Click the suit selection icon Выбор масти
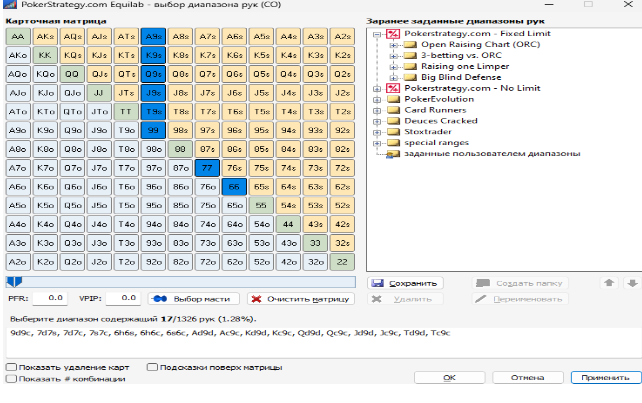 point(159,299)
